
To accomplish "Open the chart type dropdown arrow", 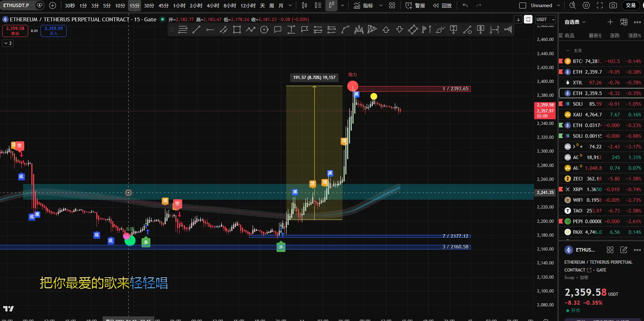I will pos(342,5).
